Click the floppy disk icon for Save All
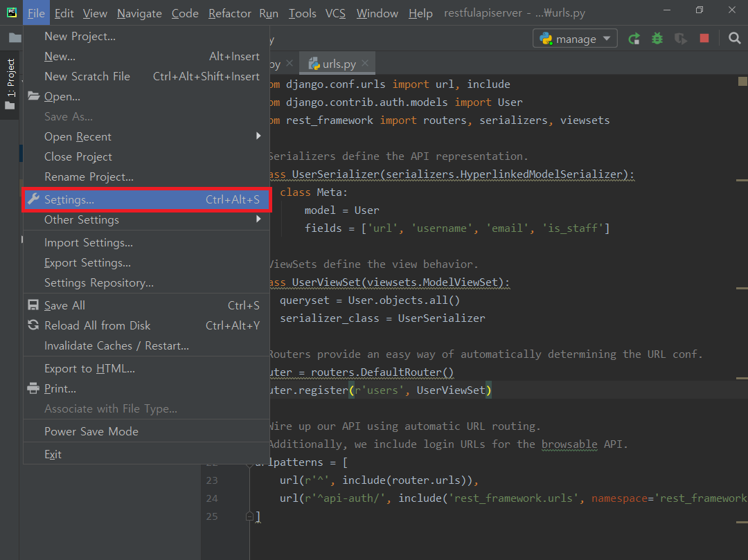Viewport: 748px width, 560px height. (33, 305)
